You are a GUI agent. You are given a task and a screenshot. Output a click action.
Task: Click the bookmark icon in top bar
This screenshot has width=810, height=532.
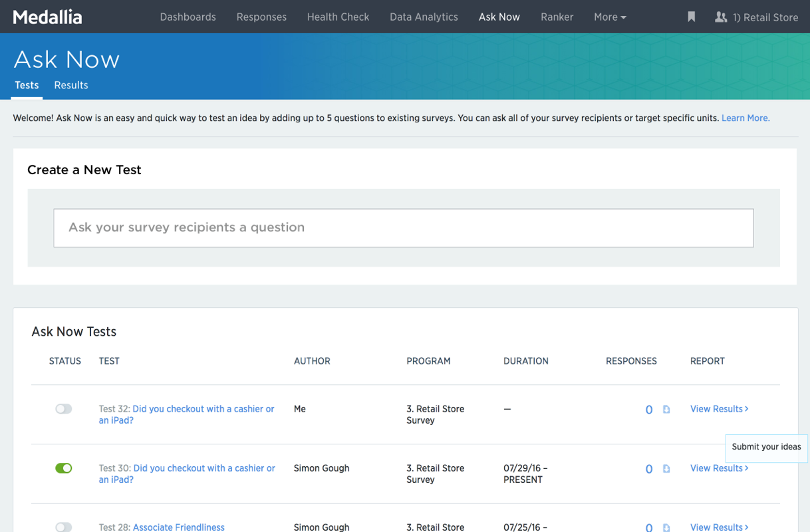tap(692, 17)
